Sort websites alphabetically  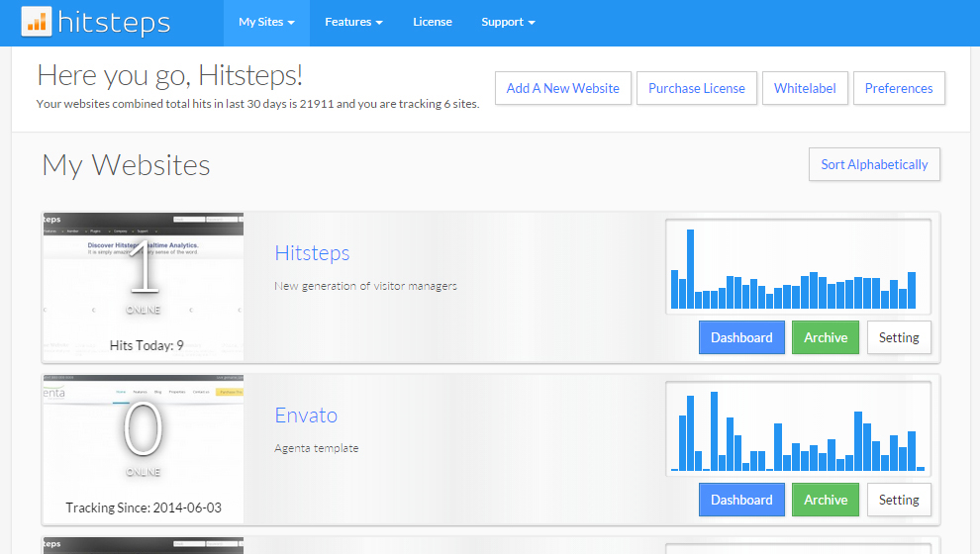tap(874, 164)
